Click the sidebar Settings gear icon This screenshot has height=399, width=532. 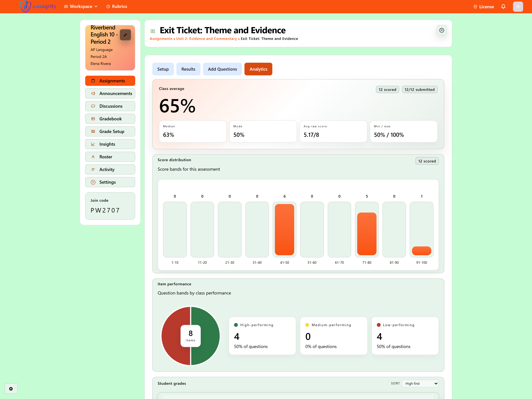[93, 182]
